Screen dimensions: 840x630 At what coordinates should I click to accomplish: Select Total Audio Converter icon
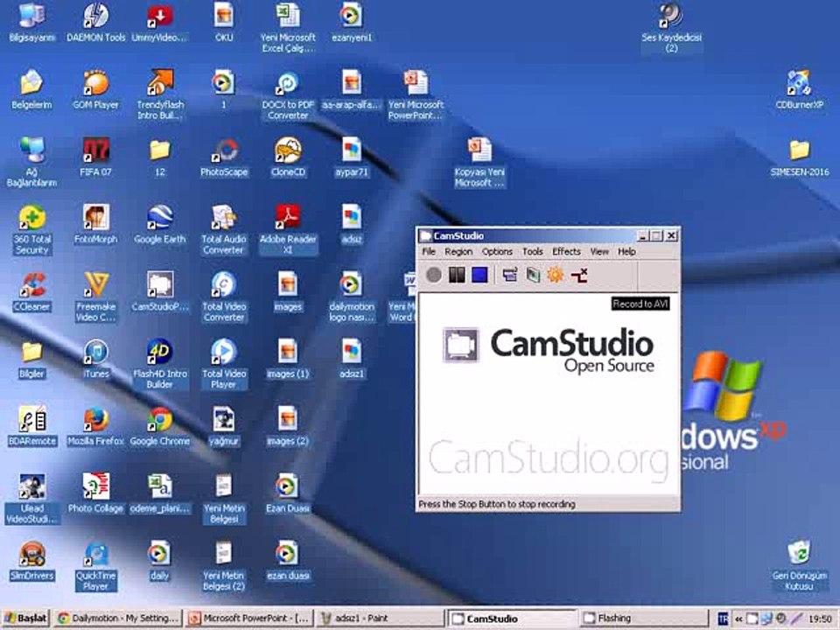pos(224,229)
